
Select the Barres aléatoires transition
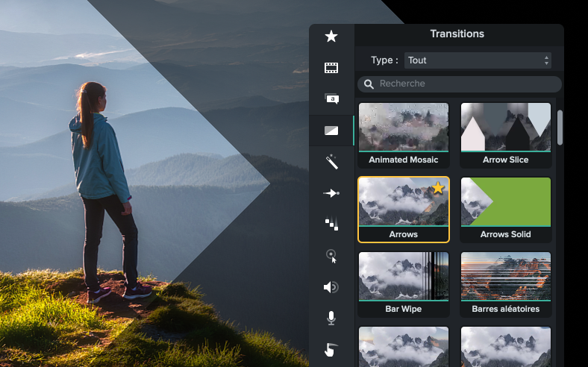(506, 277)
